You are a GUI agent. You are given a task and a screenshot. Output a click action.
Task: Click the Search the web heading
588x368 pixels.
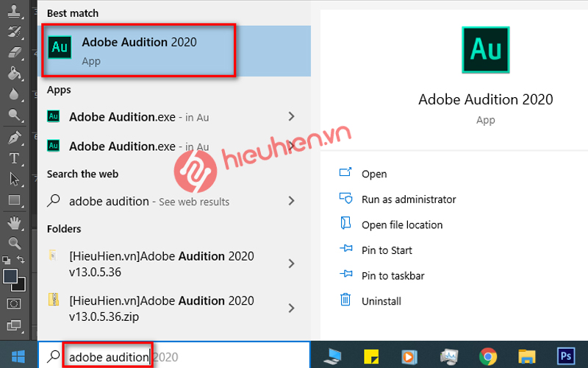click(82, 174)
